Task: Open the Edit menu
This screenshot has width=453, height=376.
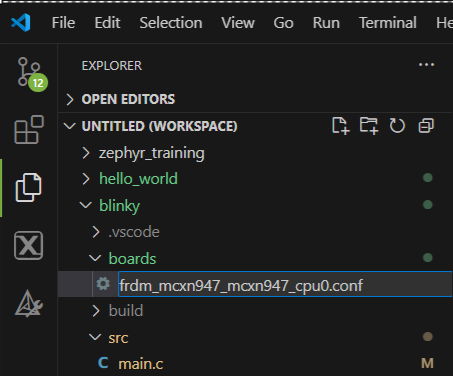Action: pyautogui.click(x=107, y=23)
